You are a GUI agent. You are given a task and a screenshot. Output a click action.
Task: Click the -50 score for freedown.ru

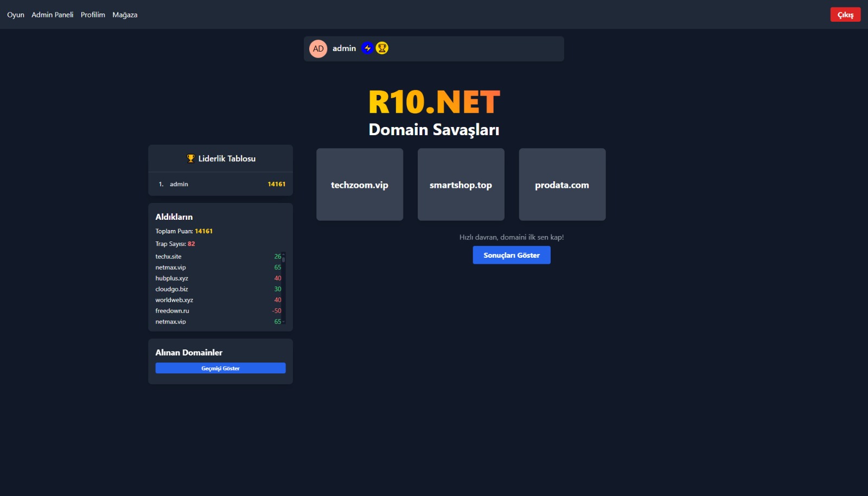pos(277,311)
